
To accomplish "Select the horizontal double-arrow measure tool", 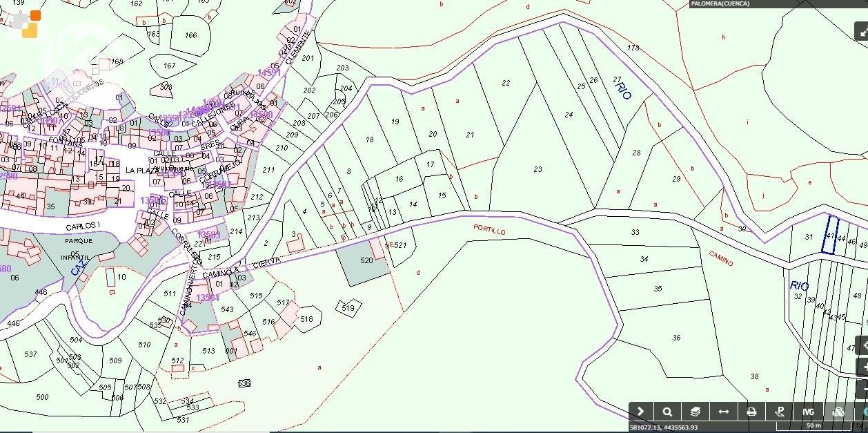I will coord(724,412).
